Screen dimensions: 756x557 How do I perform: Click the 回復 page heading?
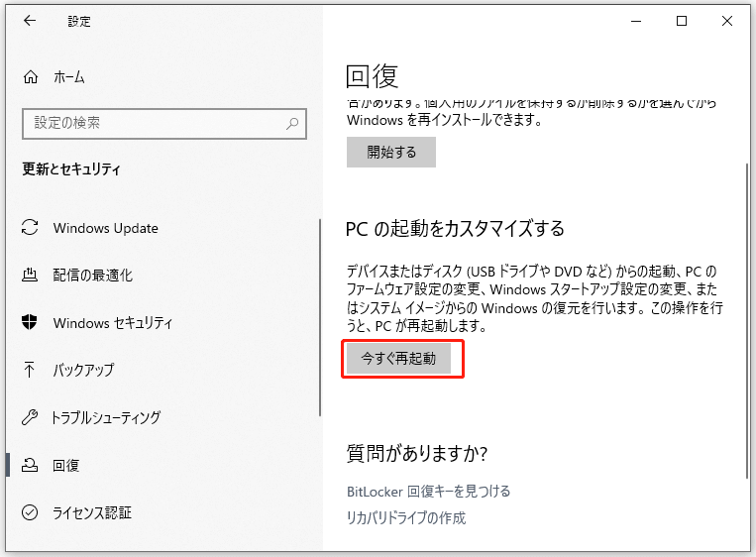tap(373, 76)
